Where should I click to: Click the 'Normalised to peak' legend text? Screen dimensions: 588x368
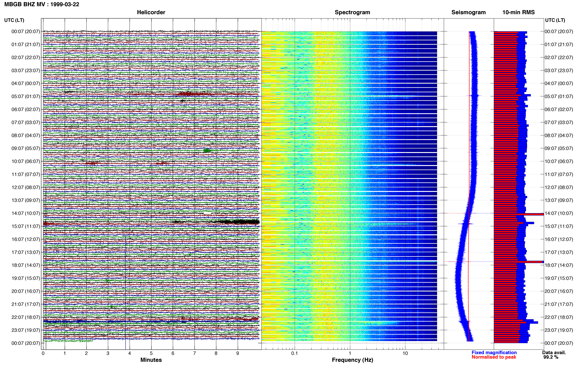pos(494,357)
